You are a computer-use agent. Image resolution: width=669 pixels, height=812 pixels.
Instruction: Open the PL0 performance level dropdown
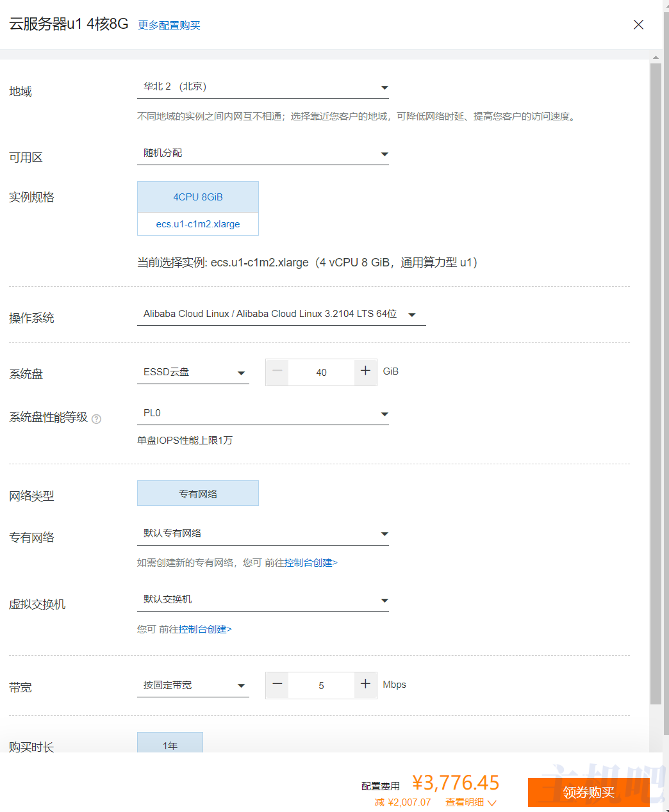(x=263, y=414)
